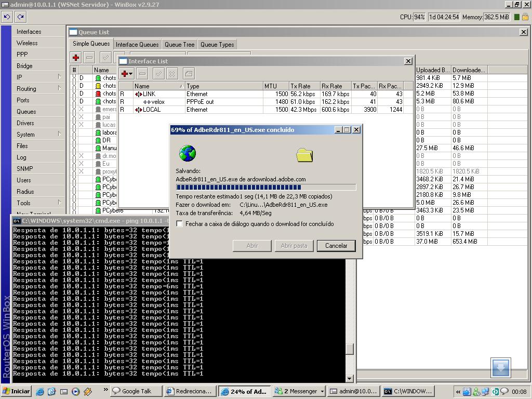Enable the close dialog when download completes checkbox

point(180,224)
